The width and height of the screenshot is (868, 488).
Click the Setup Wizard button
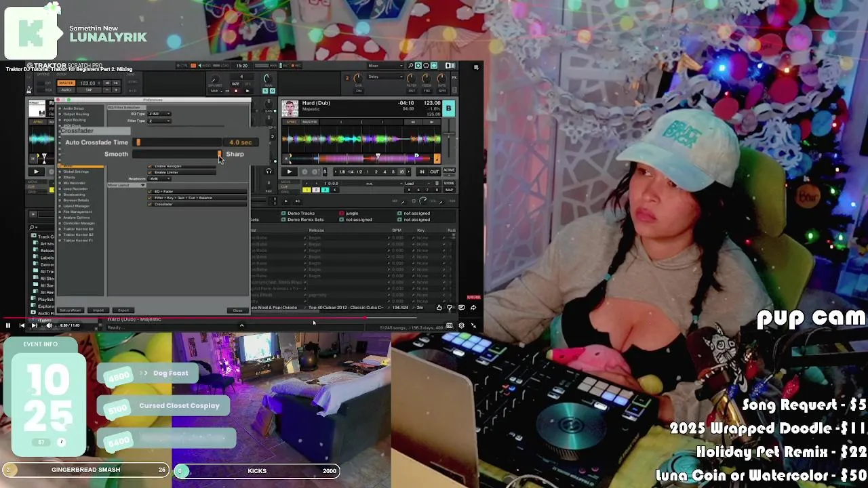click(x=71, y=310)
